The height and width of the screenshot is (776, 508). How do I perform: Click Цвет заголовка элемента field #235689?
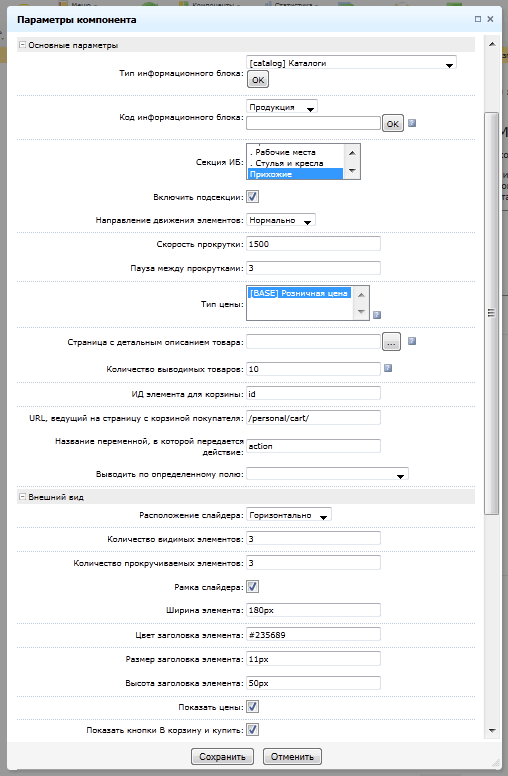tap(313, 634)
